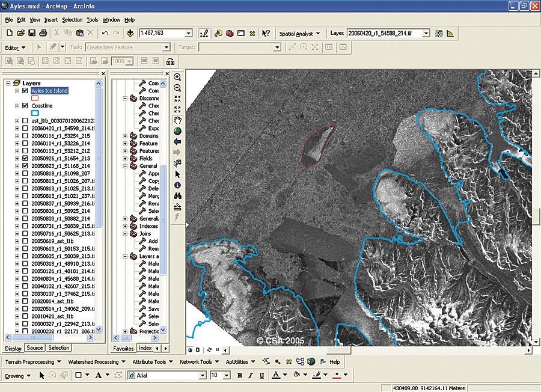
Task: Select the Zoom In tool
Action: click(x=177, y=77)
